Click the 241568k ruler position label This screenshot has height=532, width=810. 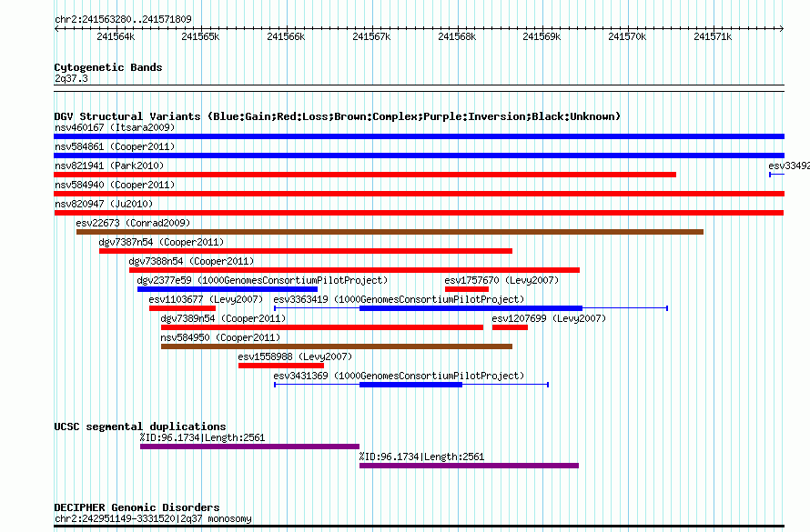tap(457, 36)
